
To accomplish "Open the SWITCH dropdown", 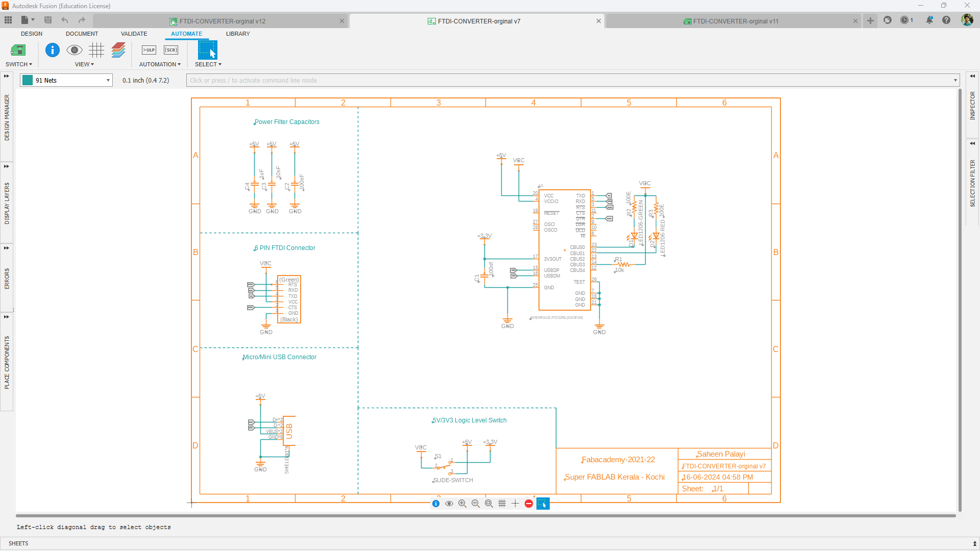I will tap(19, 64).
